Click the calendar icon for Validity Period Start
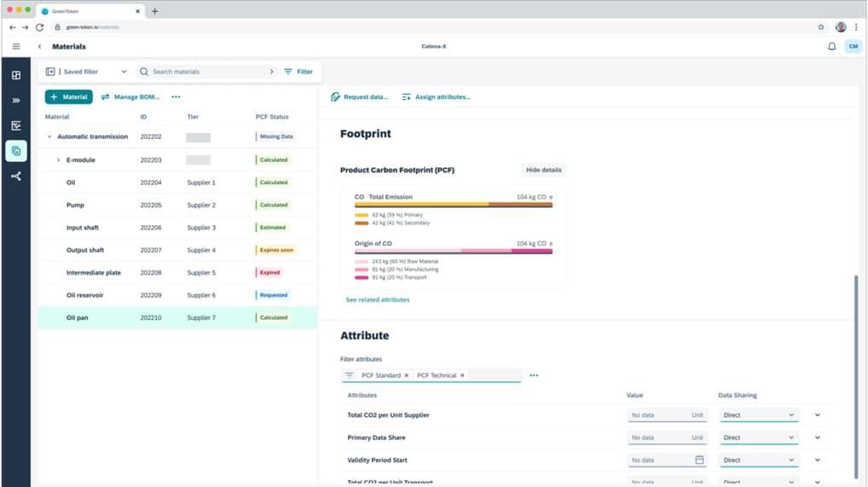Image resolution: width=868 pixels, height=487 pixels. [x=699, y=460]
